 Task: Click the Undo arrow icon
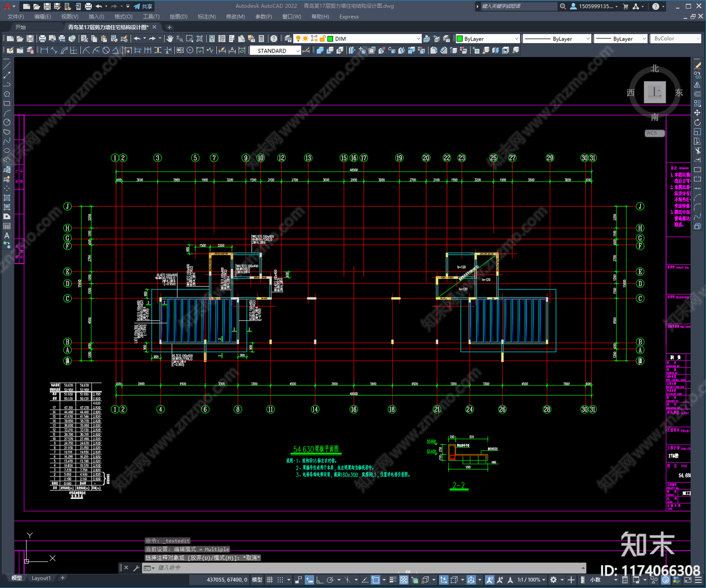pos(137,39)
